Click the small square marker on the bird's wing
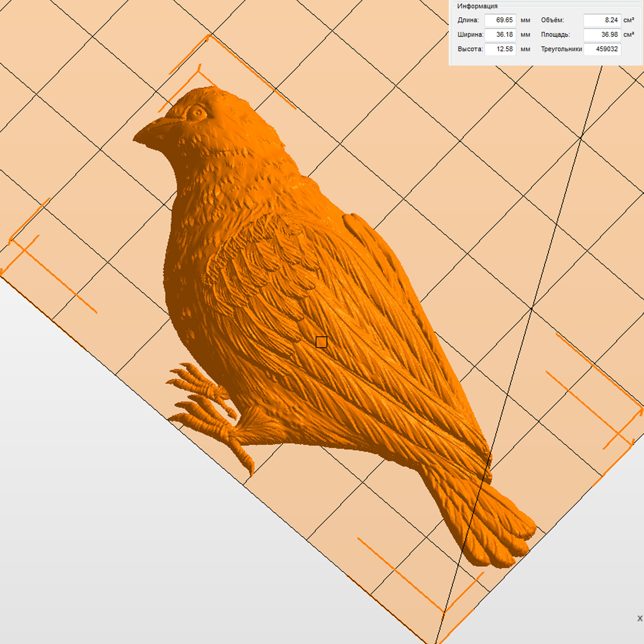The image size is (644, 644). click(321, 342)
